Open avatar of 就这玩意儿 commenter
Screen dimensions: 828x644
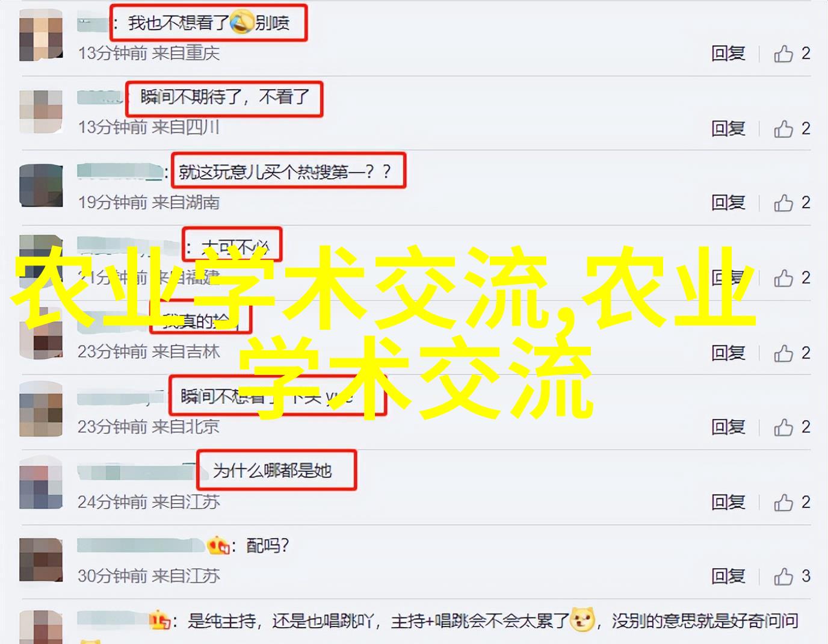click(x=41, y=186)
